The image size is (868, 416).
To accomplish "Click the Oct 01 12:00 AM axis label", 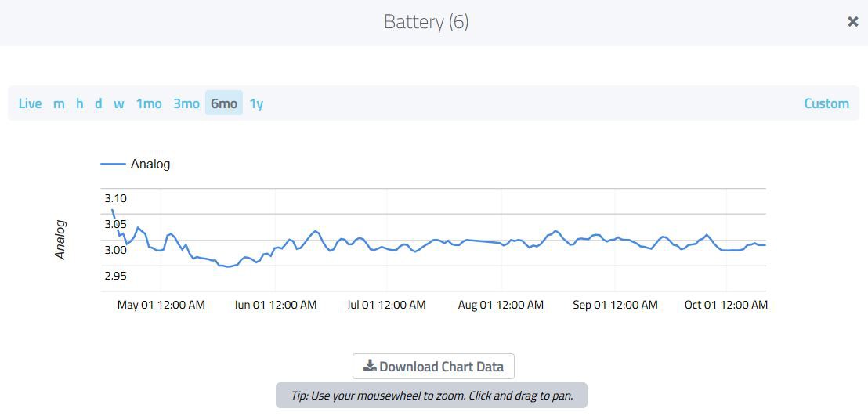I will coord(725,305).
